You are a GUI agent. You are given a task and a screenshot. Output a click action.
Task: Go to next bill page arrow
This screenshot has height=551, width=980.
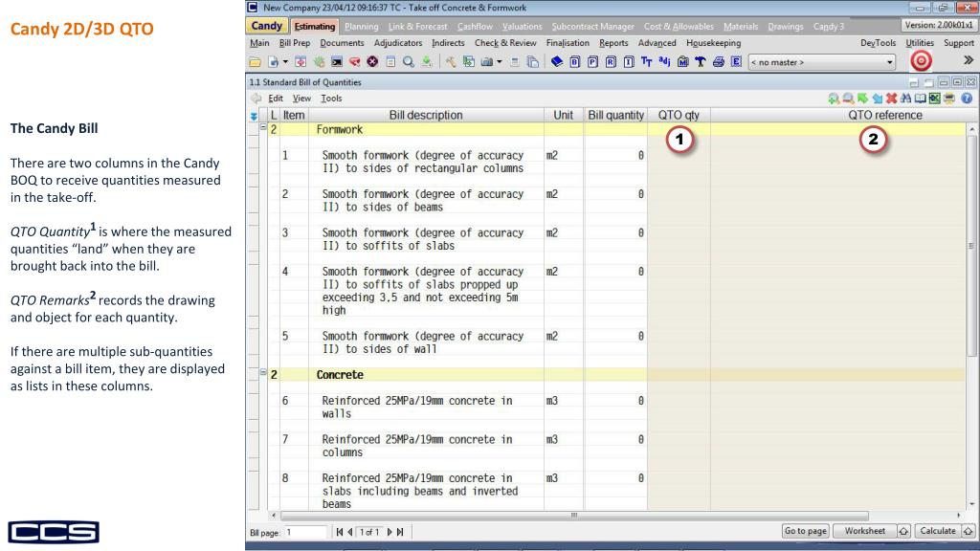[x=390, y=532]
